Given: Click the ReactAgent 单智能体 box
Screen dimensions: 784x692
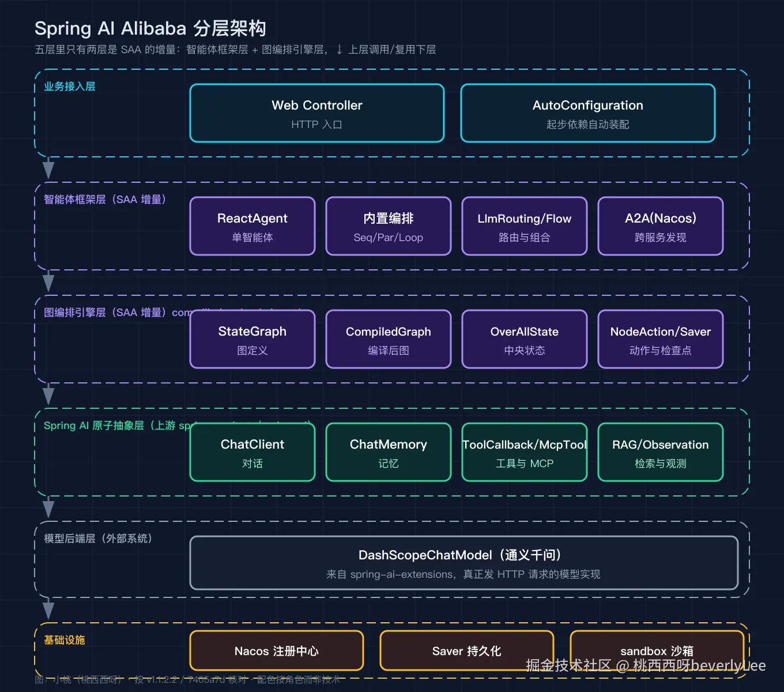Looking at the screenshot, I should click(x=252, y=226).
